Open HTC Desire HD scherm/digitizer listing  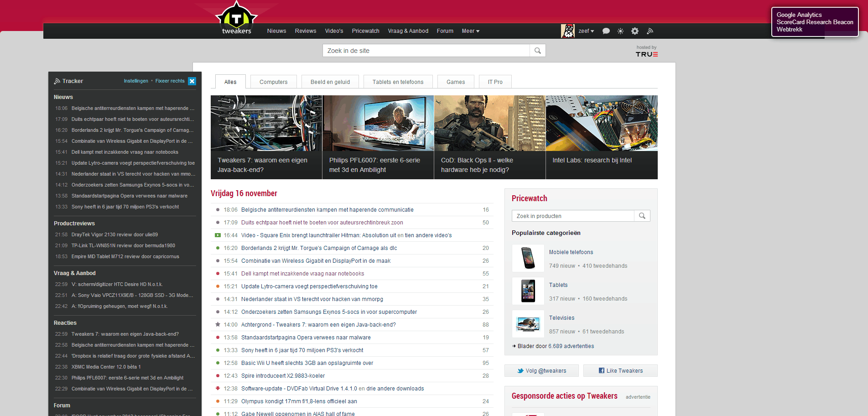pos(117,284)
